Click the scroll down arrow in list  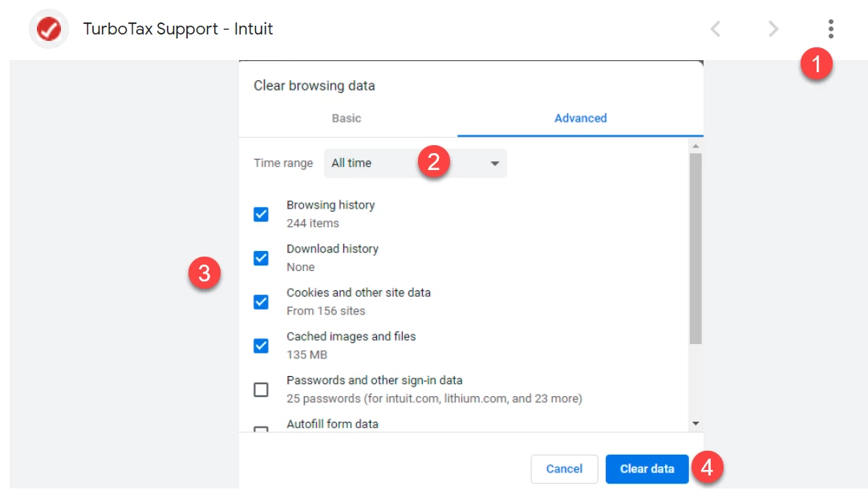696,423
